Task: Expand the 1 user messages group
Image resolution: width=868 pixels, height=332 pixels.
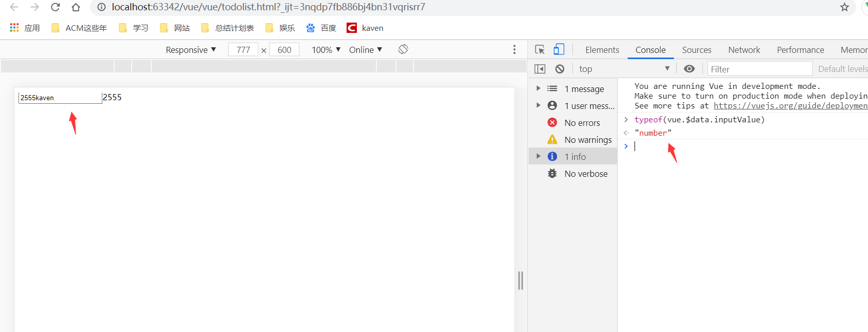Action: (x=538, y=105)
